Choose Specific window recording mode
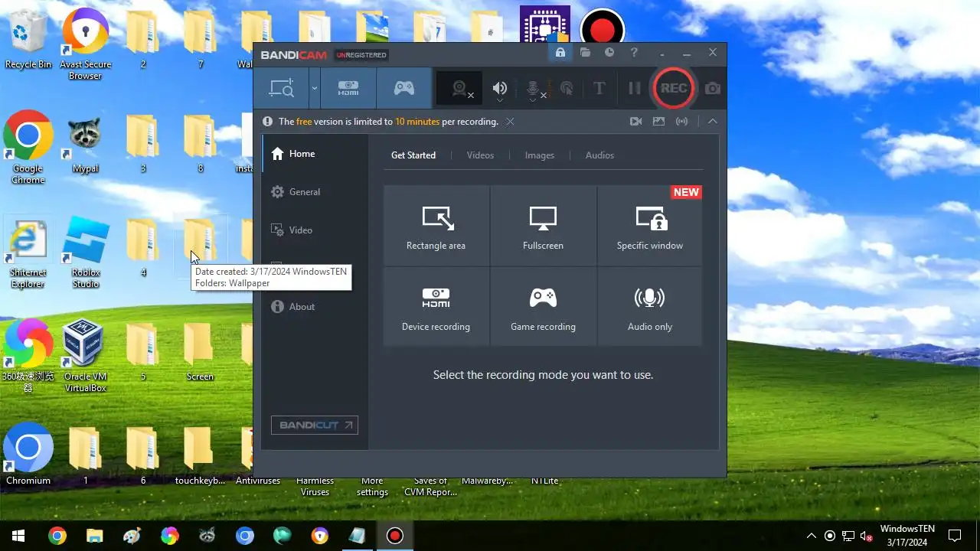This screenshot has height=551, width=980. tap(650, 226)
